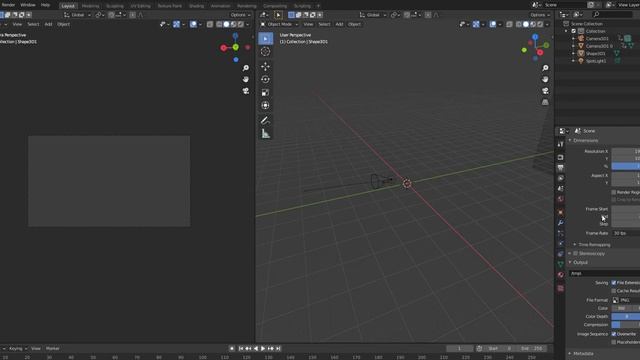Switch to Shading workspace tab

tap(196, 6)
